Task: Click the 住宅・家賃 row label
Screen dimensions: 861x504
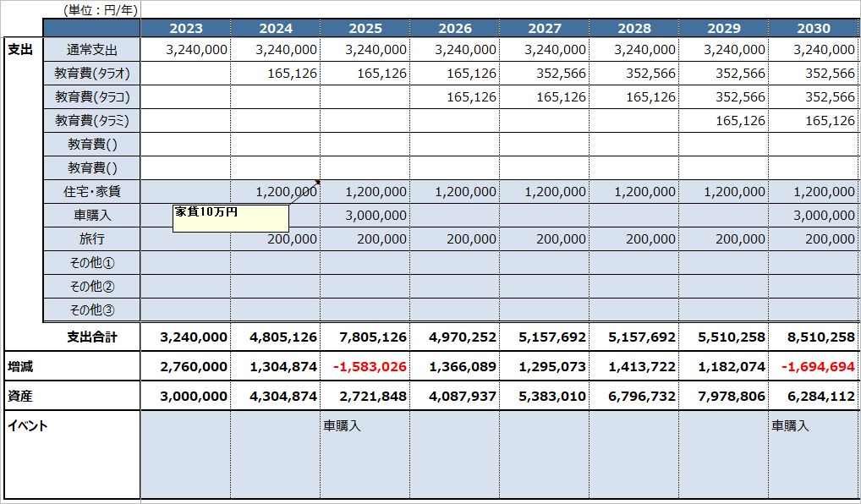Action: tap(92, 192)
